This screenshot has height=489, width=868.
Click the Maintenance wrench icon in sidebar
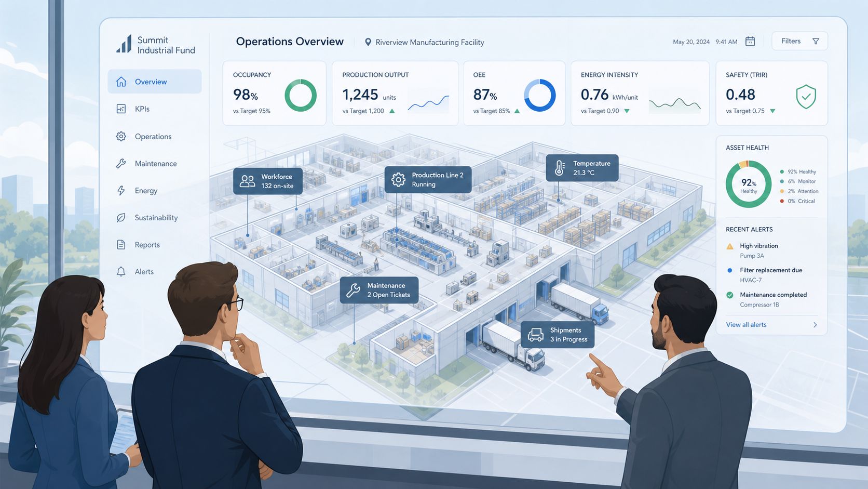[x=121, y=163]
